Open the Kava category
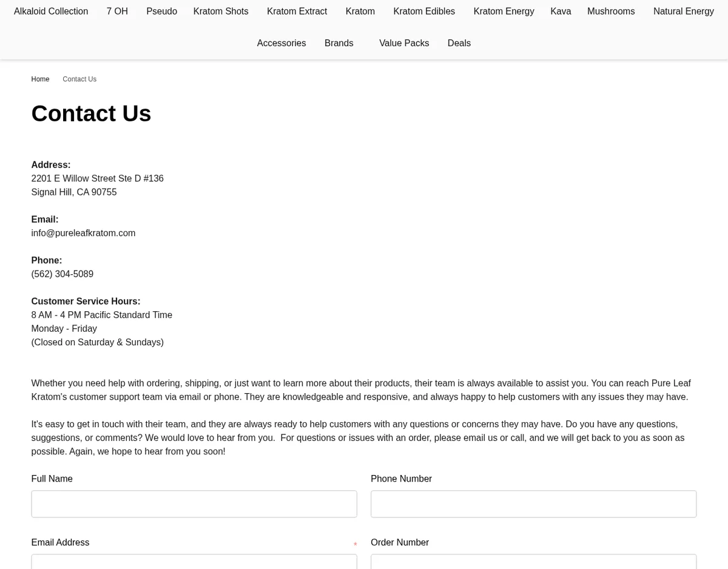Screen dimensions: 728x569 [561, 11]
